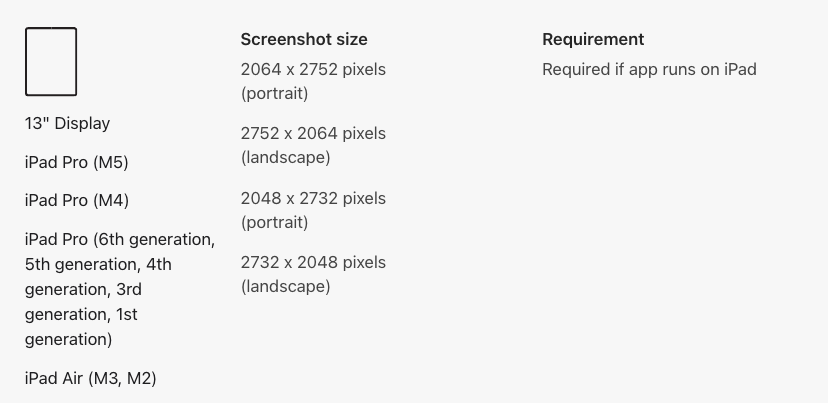Select the iPad Pro (M5) text
This screenshot has height=403, width=828.
coord(76,162)
